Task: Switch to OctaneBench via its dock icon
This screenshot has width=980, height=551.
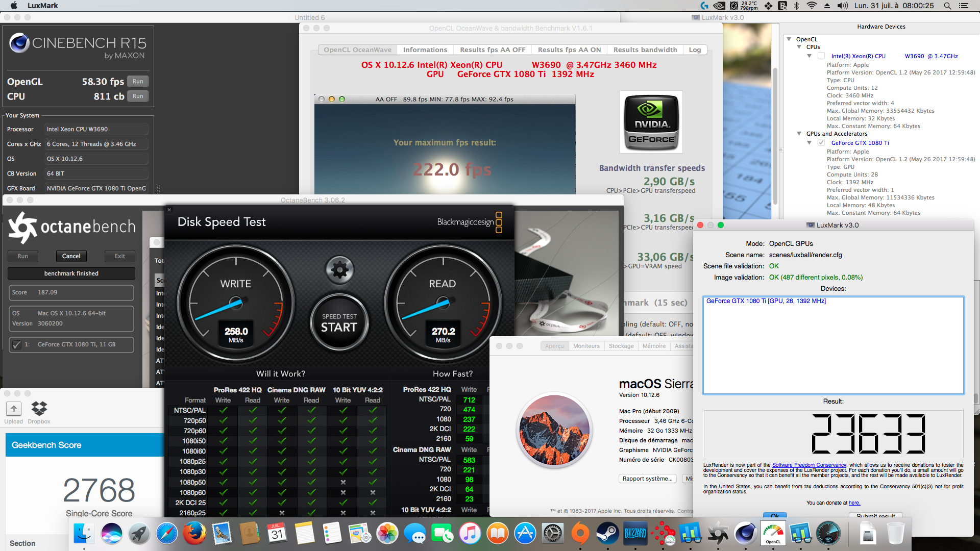Action: (718, 534)
